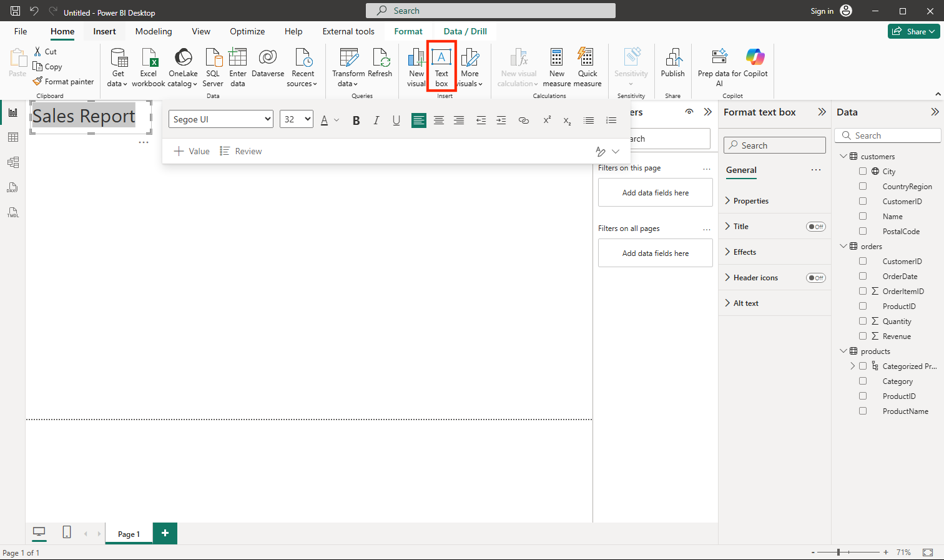
Task: Open the Format ribbon tab
Action: 408,31
